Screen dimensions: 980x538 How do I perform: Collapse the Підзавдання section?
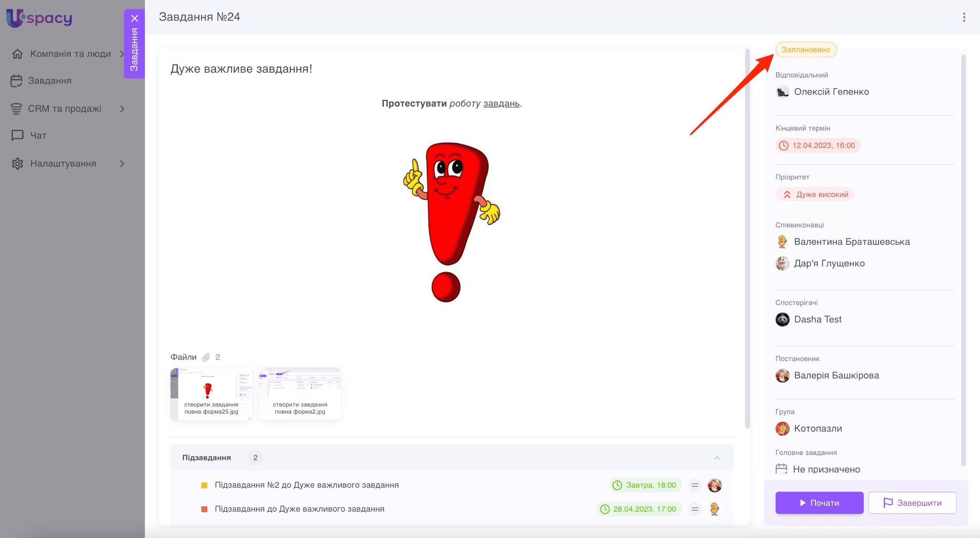pyautogui.click(x=717, y=458)
